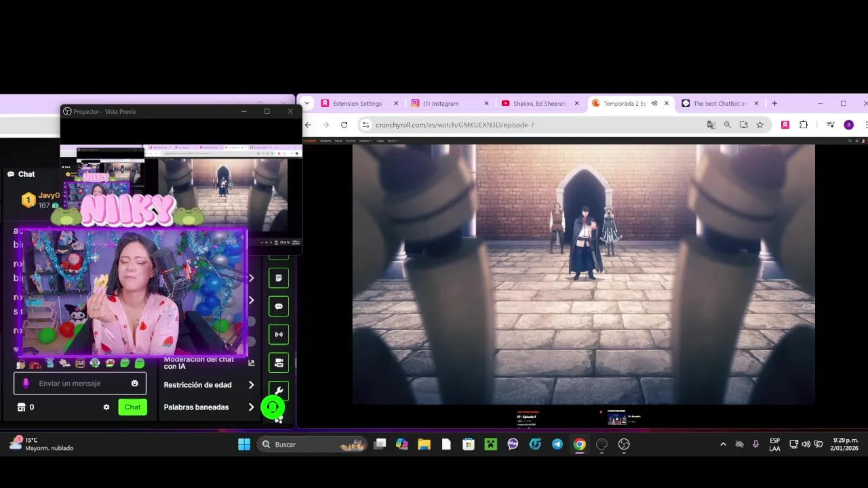Open Telegram from taskbar
Screen dimensions: 868x488
(x=557, y=445)
